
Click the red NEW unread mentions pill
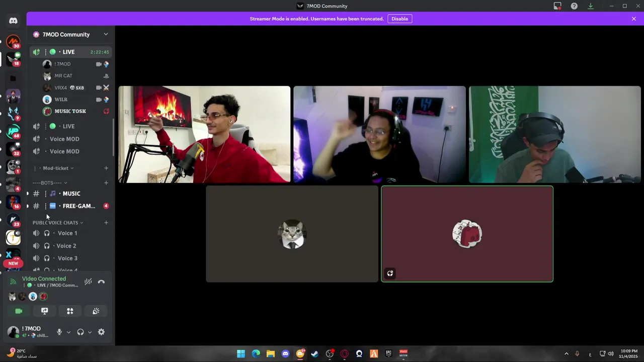13,263
